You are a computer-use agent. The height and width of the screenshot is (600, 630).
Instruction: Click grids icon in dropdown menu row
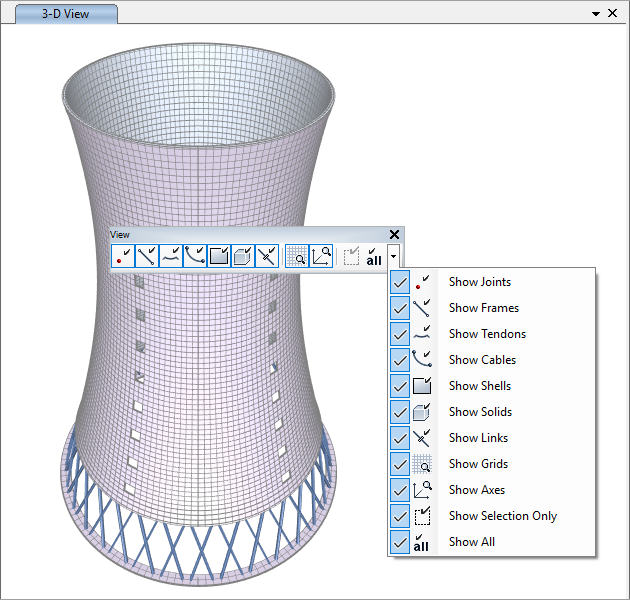[422, 464]
